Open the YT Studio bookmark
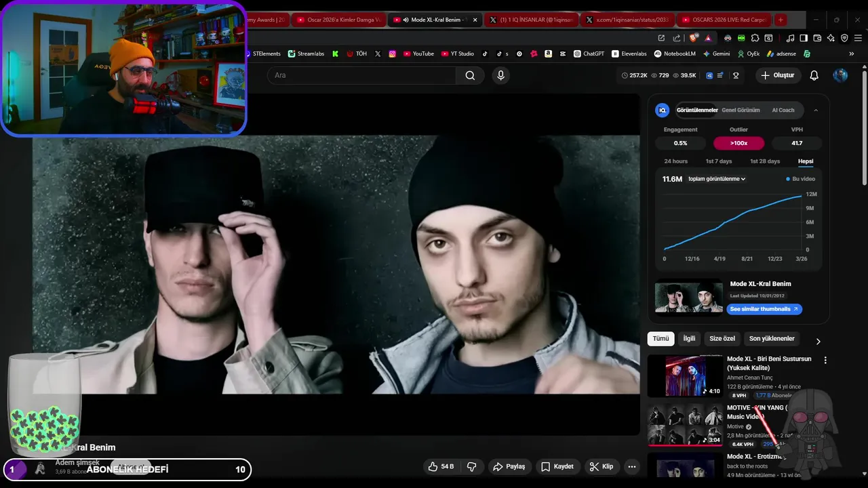The height and width of the screenshot is (488, 868). tap(457, 54)
